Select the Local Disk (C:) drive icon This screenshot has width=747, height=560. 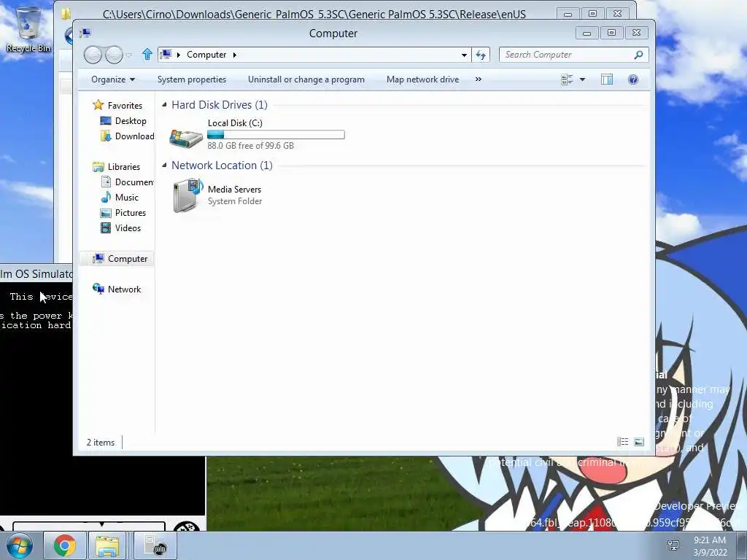(186, 138)
